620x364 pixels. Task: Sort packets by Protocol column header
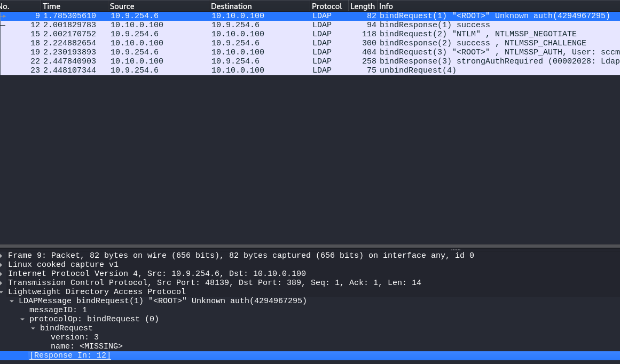326,6
